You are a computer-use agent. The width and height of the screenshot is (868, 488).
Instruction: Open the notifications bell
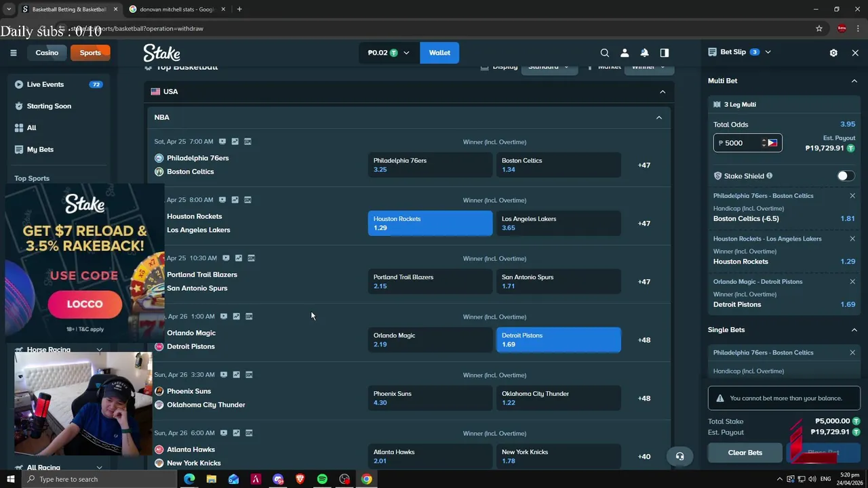[x=645, y=53]
